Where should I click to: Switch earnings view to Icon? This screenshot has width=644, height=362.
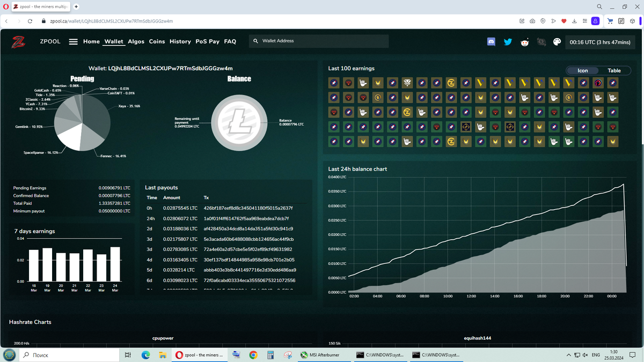[582, 70]
